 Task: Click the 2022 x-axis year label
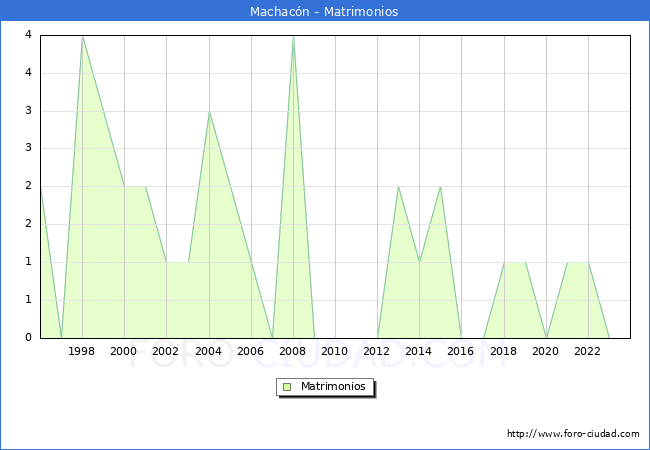tap(588, 351)
